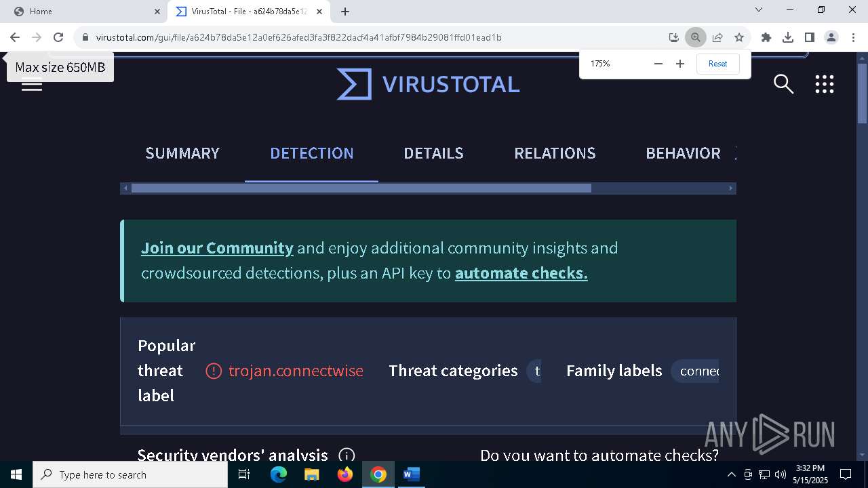
Task: Select the DETECTION tab
Action: click(312, 153)
